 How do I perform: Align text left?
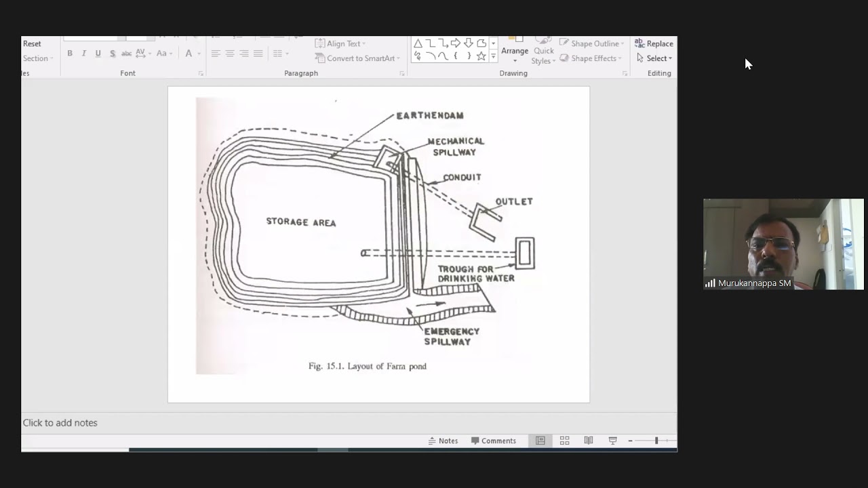coord(216,54)
